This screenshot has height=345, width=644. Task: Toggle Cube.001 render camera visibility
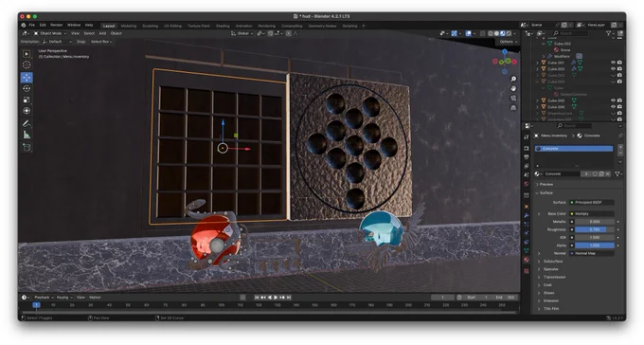pyautogui.click(x=619, y=63)
